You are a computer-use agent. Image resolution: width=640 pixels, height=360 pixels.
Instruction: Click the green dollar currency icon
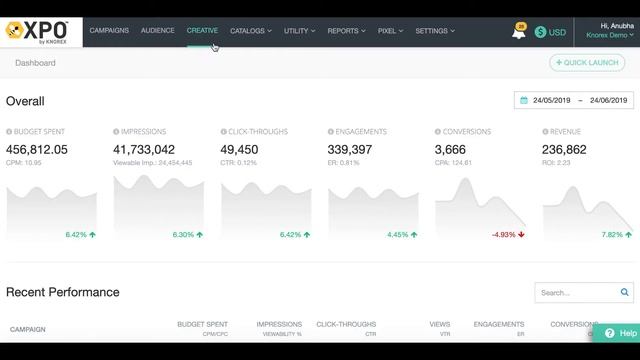tap(540, 32)
